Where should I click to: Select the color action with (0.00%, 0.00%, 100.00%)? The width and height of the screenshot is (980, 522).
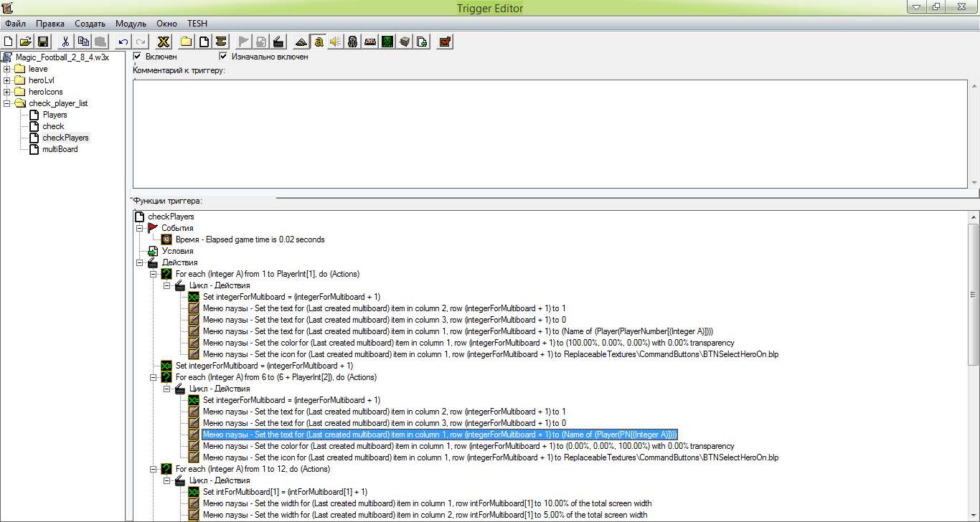468,446
